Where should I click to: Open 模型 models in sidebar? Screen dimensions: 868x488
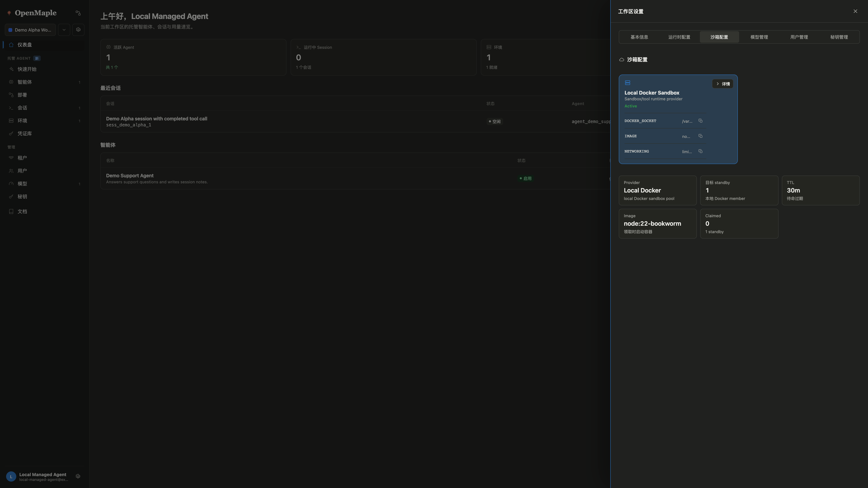(x=44, y=184)
